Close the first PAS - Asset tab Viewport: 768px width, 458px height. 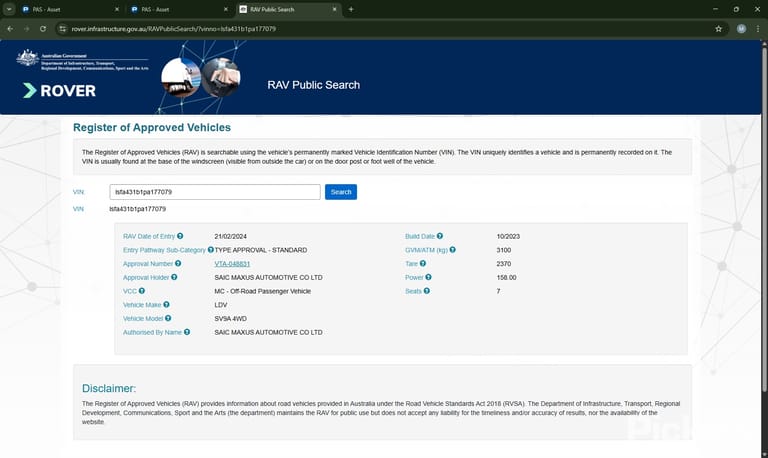(x=117, y=9)
